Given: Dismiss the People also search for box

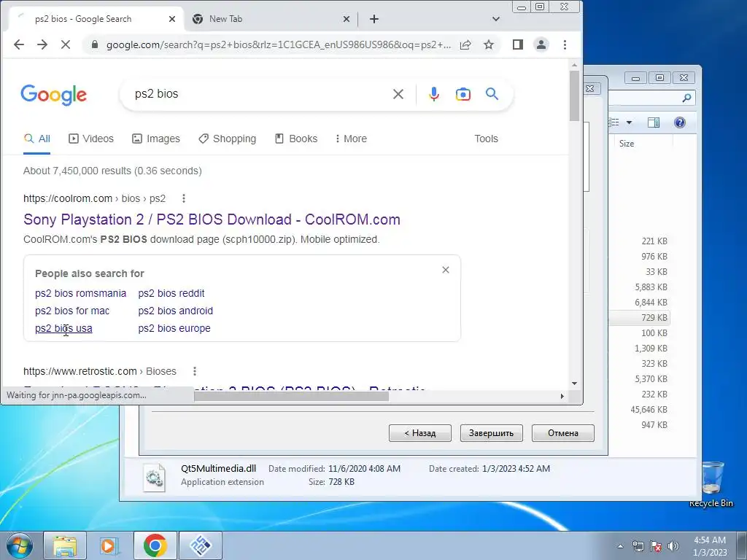Looking at the screenshot, I should click(x=446, y=270).
